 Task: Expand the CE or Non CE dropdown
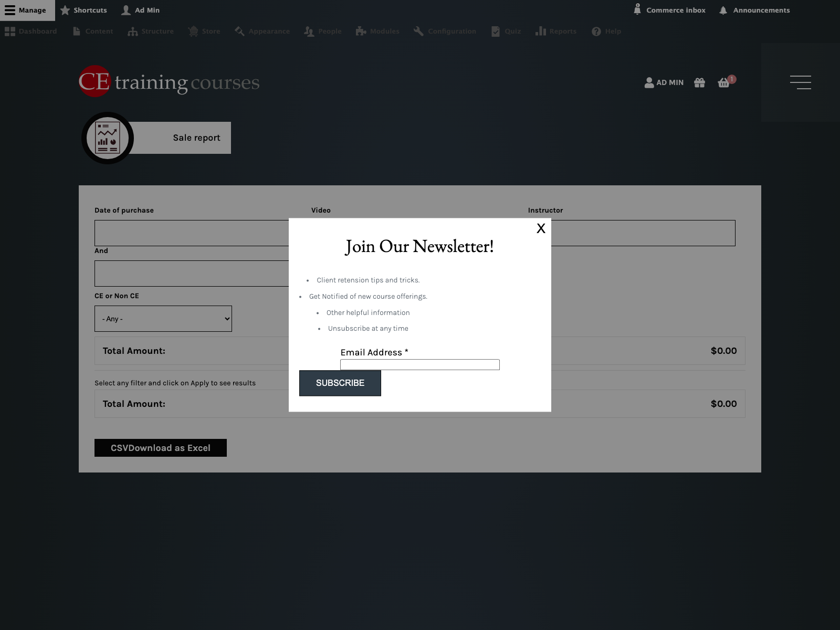163,319
